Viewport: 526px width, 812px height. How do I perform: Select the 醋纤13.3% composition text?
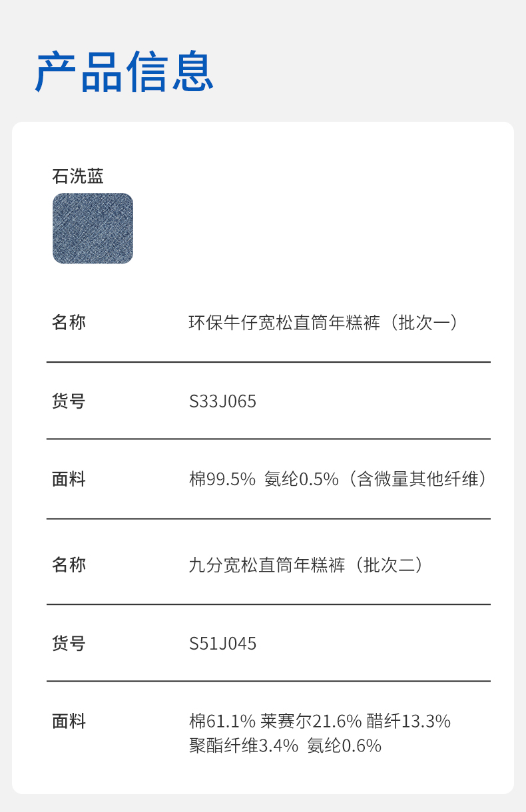pyautogui.click(x=409, y=721)
